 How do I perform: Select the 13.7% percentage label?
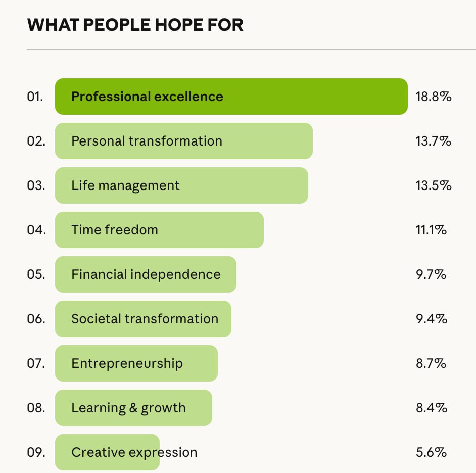[433, 141]
